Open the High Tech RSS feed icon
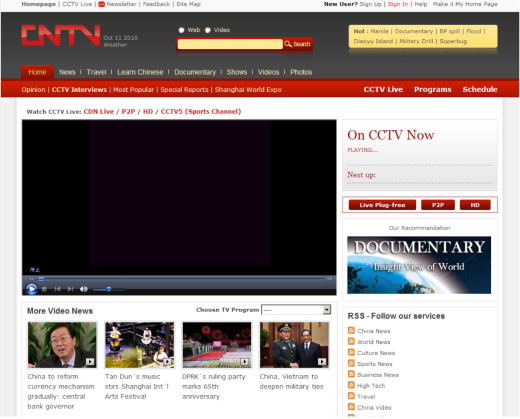This screenshot has height=419, width=520. coord(351,385)
